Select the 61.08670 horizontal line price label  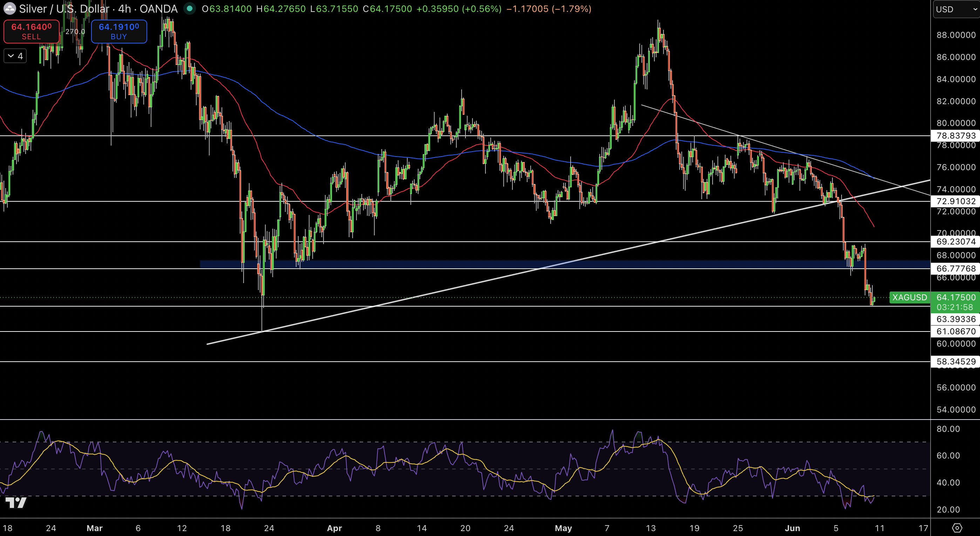point(955,331)
